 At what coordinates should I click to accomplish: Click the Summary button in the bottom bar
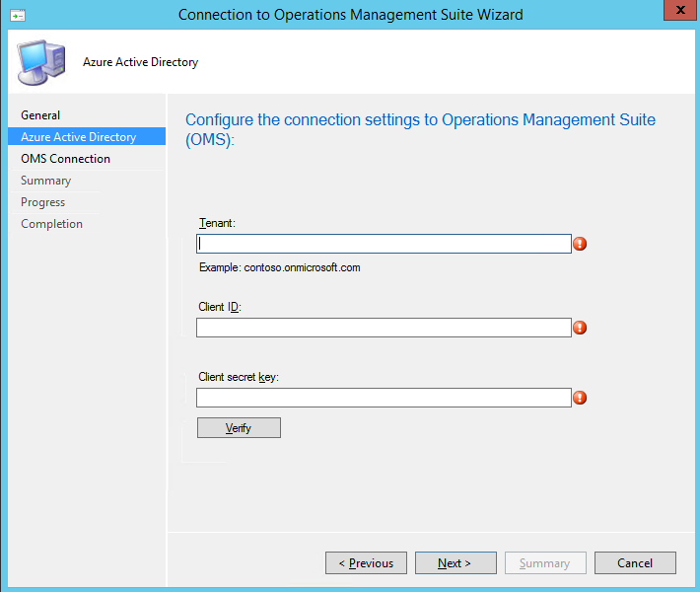544,563
